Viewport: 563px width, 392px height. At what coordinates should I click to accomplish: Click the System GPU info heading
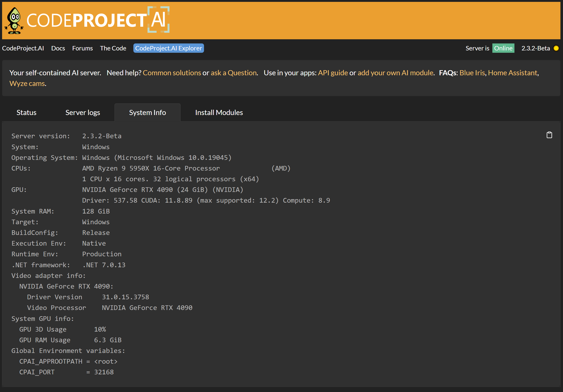pos(43,319)
